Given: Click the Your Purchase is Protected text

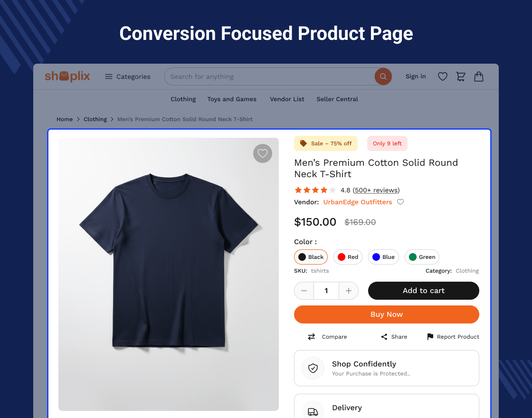Looking at the screenshot, I should 371,373.
